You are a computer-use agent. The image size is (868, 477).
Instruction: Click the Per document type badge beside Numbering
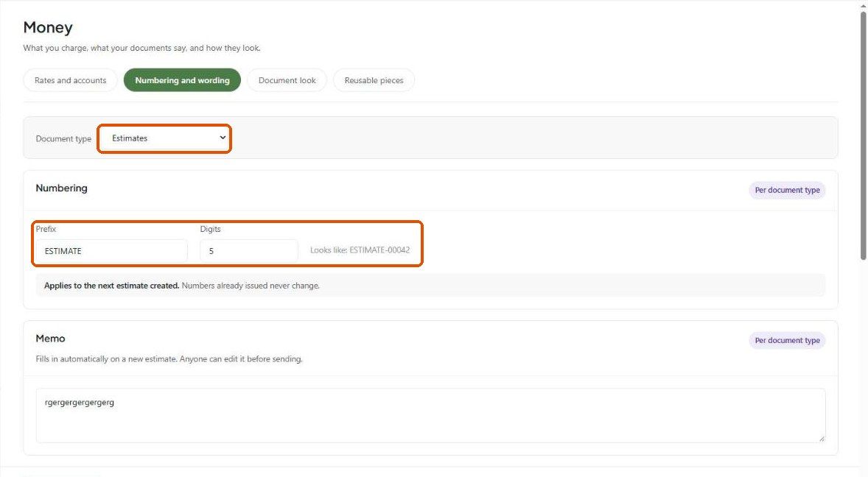click(787, 190)
